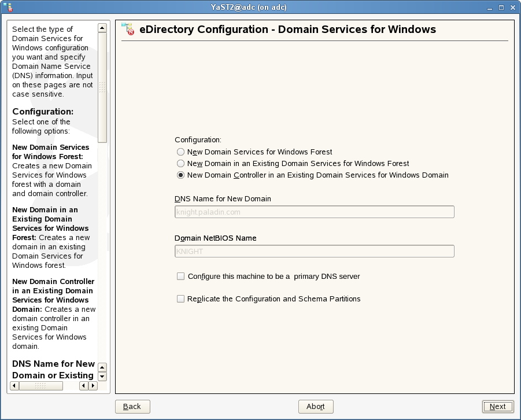Click 'New Domain Services for Windows Forest:' help text
This screenshot has height=420, width=521.
click(x=50, y=152)
